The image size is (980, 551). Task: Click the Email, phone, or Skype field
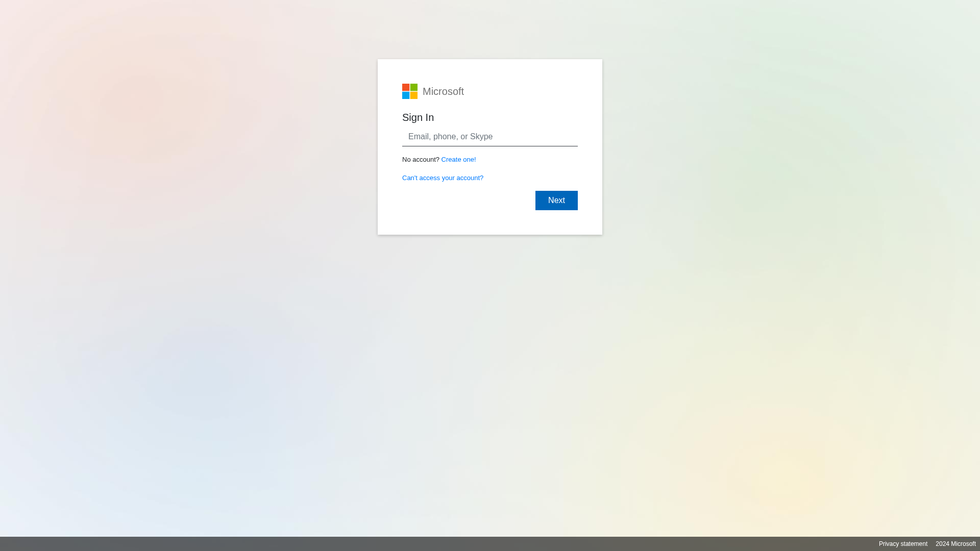(490, 137)
